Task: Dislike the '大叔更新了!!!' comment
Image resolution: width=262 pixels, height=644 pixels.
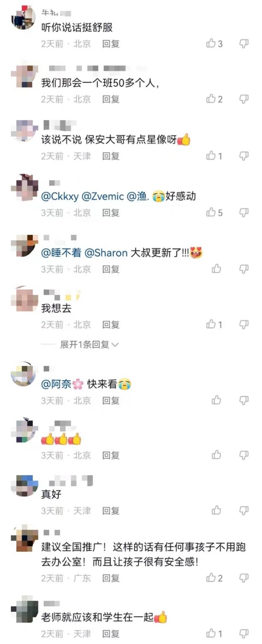Action: pyautogui.click(x=244, y=269)
